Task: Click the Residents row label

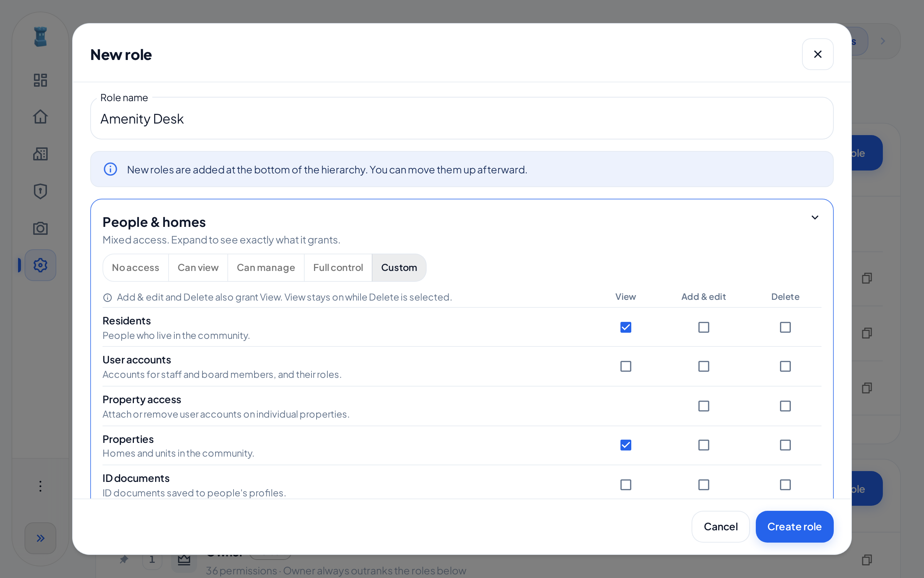Action: tap(126, 320)
